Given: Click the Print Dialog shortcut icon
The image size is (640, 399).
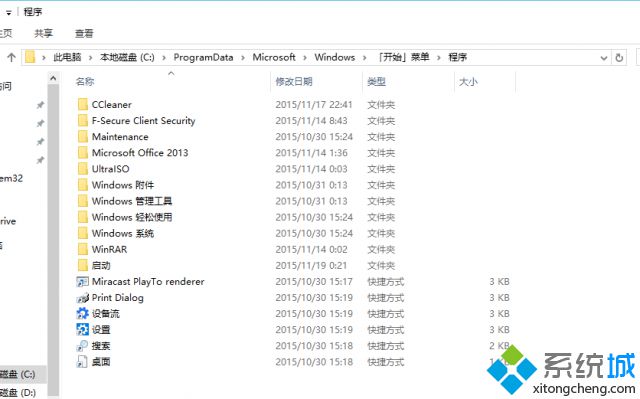Looking at the screenshot, I should [x=82, y=297].
